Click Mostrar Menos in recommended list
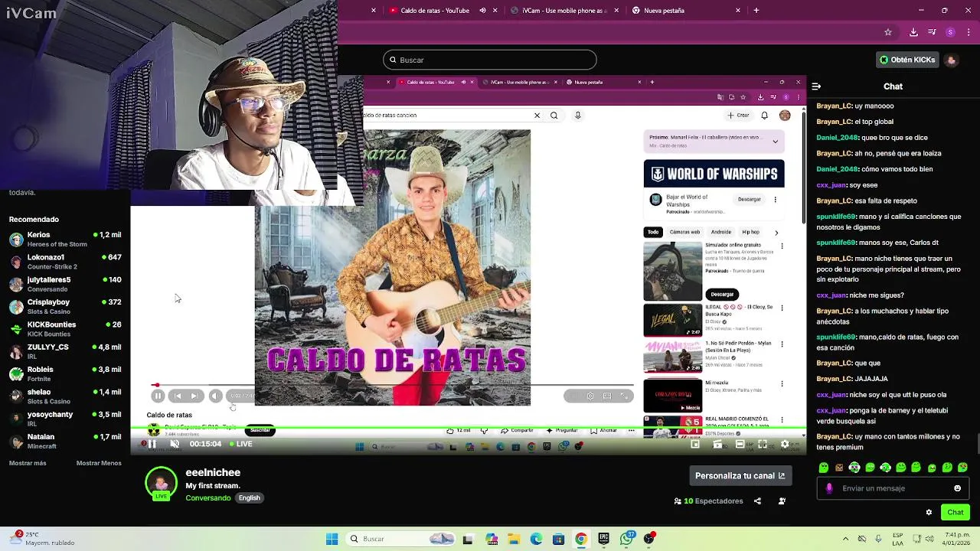 pyautogui.click(x=99, y=463)
